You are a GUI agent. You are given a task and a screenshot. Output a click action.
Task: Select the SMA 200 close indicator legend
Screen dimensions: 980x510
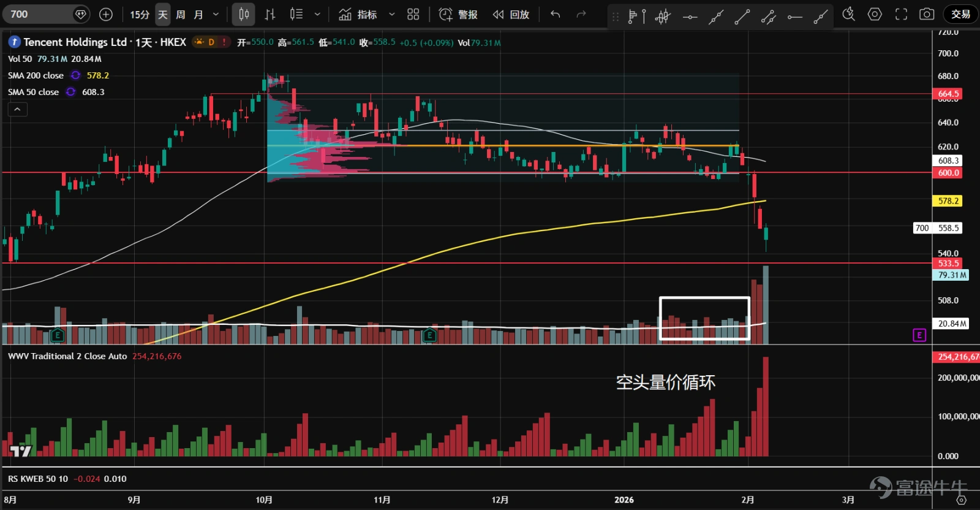36,75
